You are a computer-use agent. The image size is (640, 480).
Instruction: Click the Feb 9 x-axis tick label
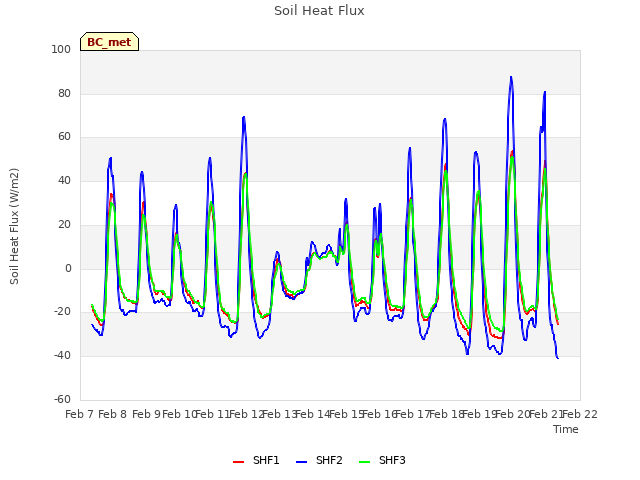click(147, 414)
